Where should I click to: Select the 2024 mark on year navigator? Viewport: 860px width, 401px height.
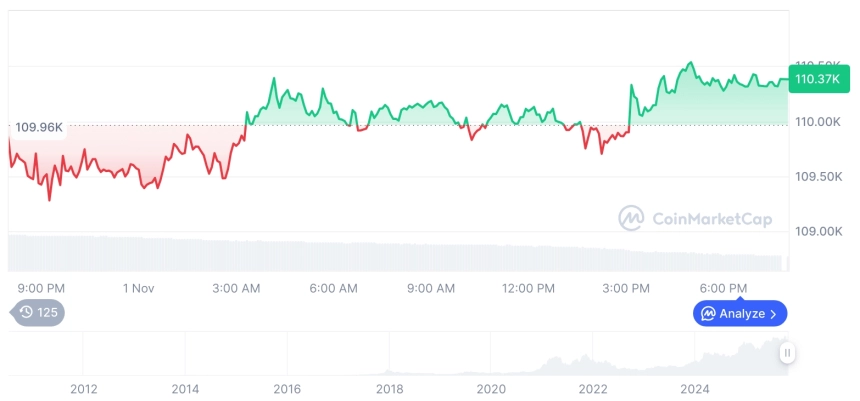click(695, 388)
